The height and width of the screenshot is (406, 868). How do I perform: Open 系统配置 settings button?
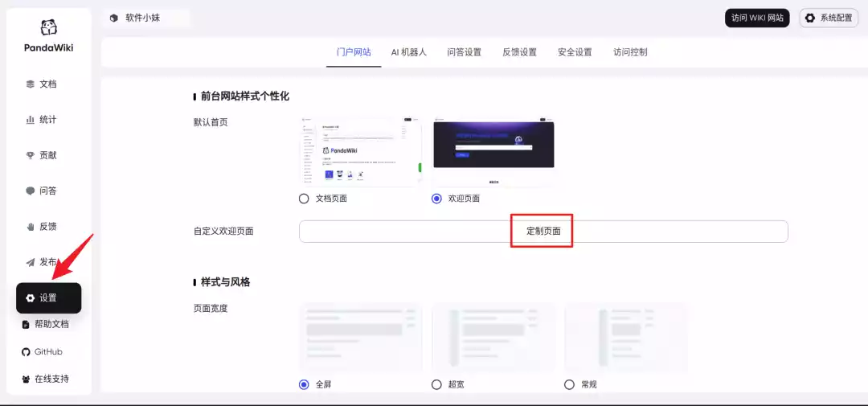click(x=829, y=18)
